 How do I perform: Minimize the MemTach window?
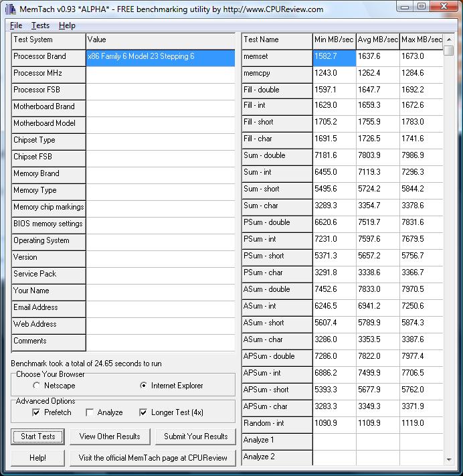click(404, 7)
